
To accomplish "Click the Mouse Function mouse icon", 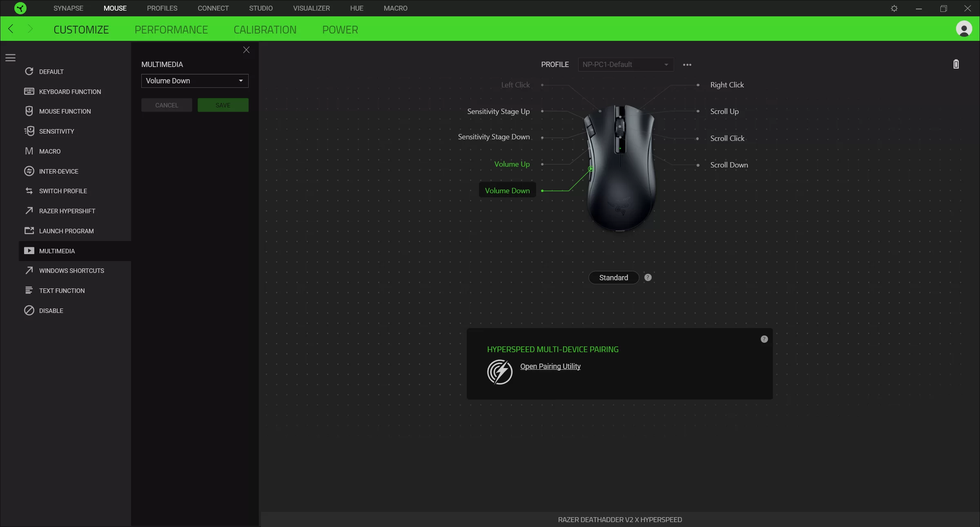I will pyautogui.click(x=29, y=111).
